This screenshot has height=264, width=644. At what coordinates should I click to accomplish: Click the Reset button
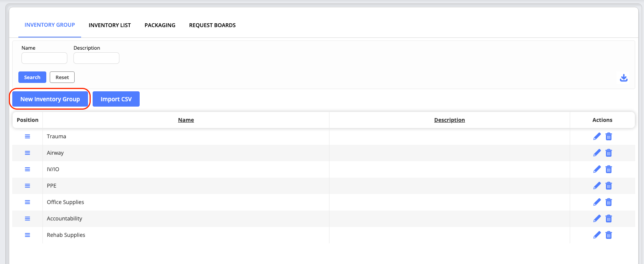coord(62,77)
